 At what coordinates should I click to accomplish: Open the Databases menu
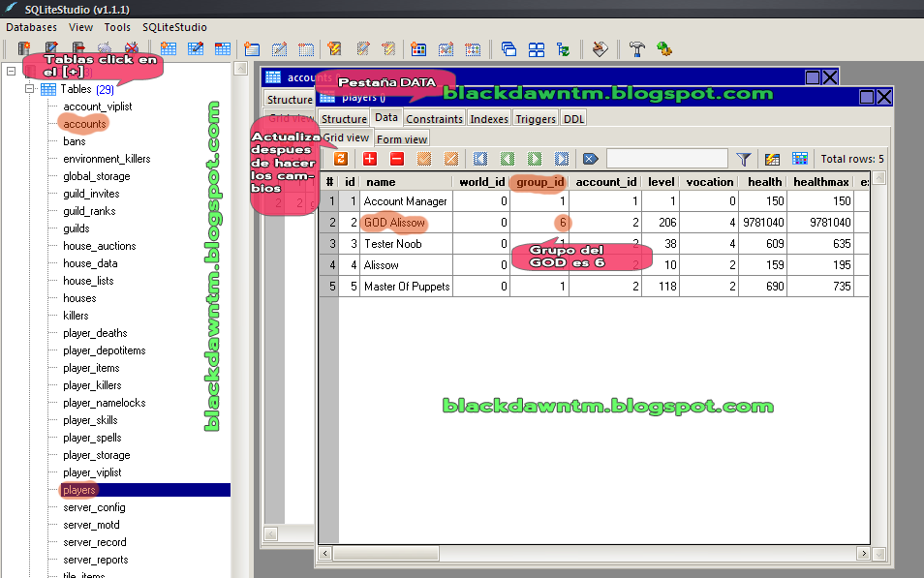31,27
